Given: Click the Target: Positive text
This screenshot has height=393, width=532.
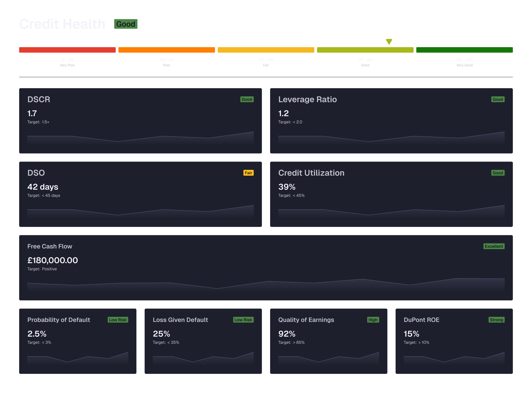Looking at the screenshot, I should click(42, 269).
